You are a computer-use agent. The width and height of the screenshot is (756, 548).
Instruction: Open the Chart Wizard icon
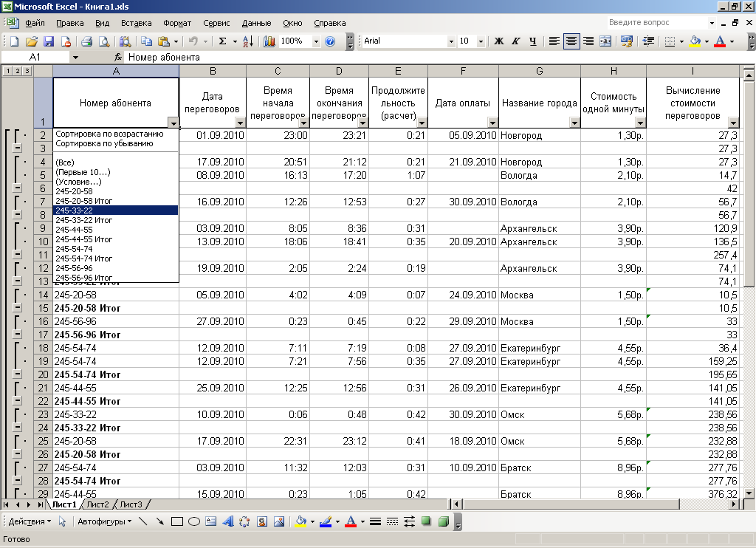pyautogui.click(x=269, y=41)
